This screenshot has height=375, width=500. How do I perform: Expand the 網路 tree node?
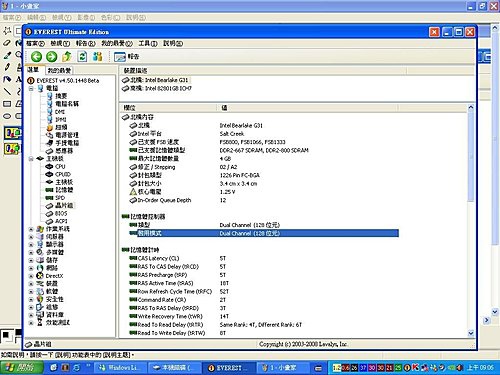pos(31,268)
